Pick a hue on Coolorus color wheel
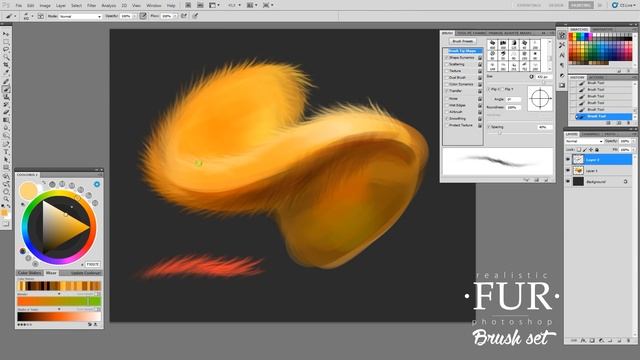The width and height of the screenshot is (640, 360). point(59,227)
